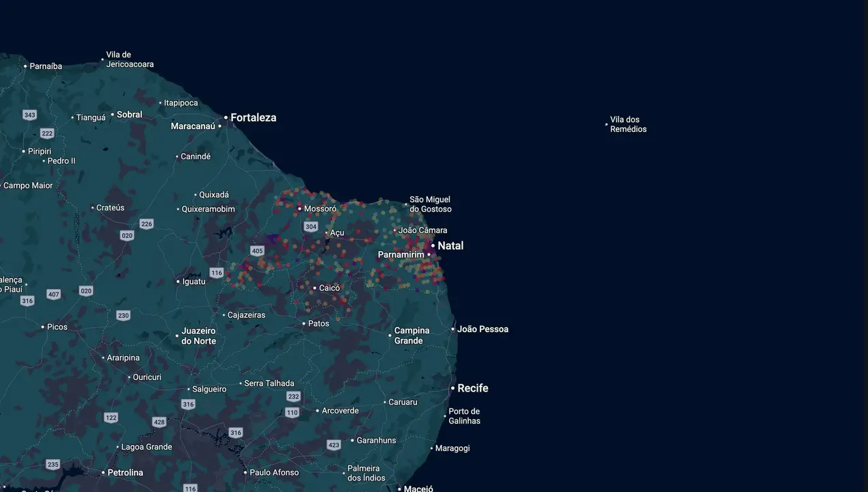Click the Vila dos Remédios label
Image resolution: width=868 pixels, height=492 pixels.
(628, 124)
